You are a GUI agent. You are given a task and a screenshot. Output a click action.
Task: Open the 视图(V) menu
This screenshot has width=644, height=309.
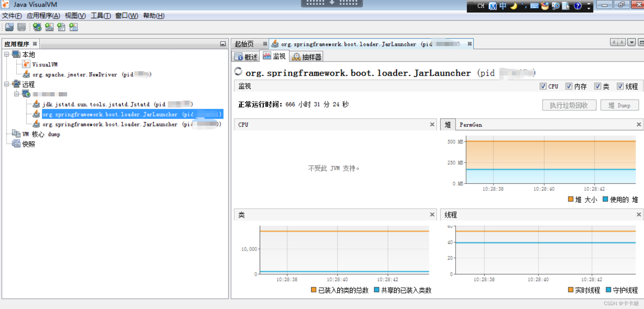75,16
